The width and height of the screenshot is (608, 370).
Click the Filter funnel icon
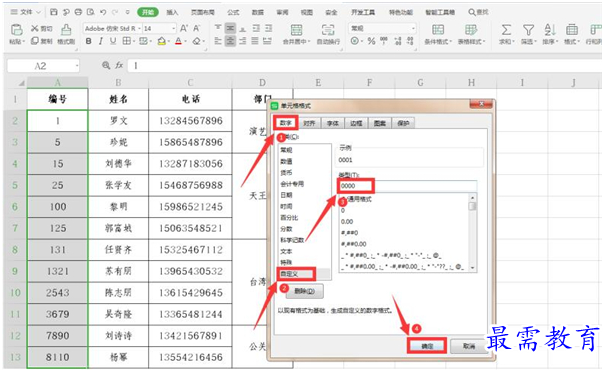coord(528,30)
